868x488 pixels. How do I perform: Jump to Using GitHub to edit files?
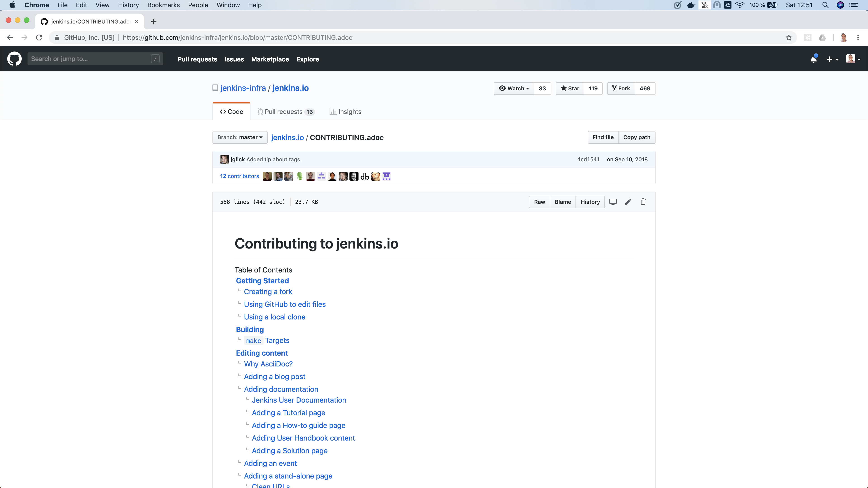(285, 305)
